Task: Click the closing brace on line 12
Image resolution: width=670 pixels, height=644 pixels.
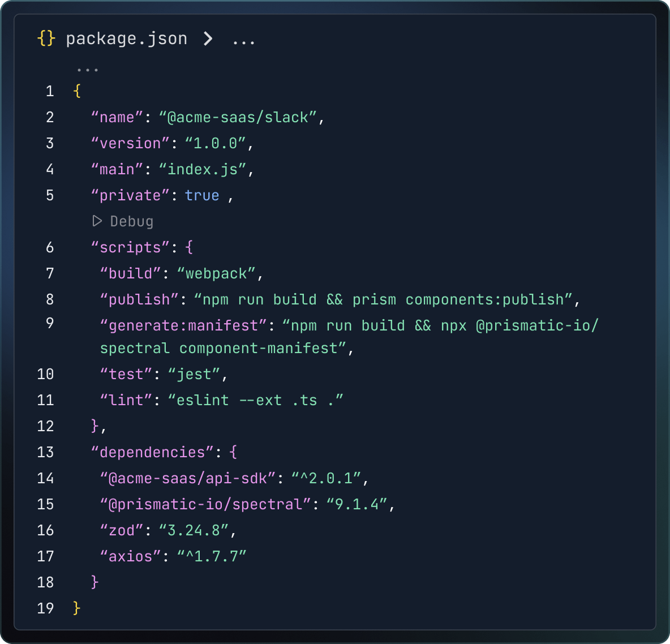Action: tap(95, 426)
